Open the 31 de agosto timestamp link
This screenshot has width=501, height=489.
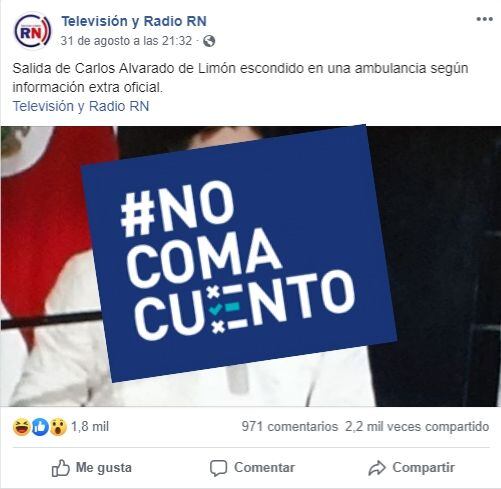126,41
